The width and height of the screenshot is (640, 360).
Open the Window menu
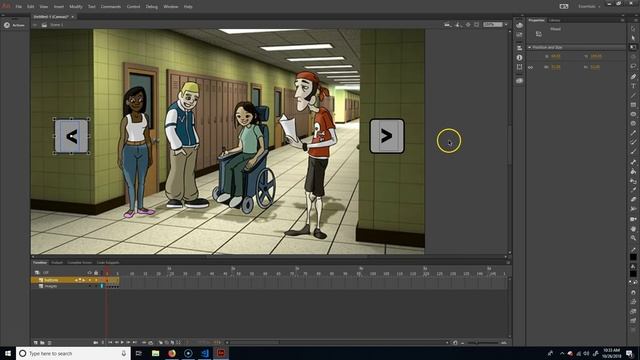click(171, 7)
